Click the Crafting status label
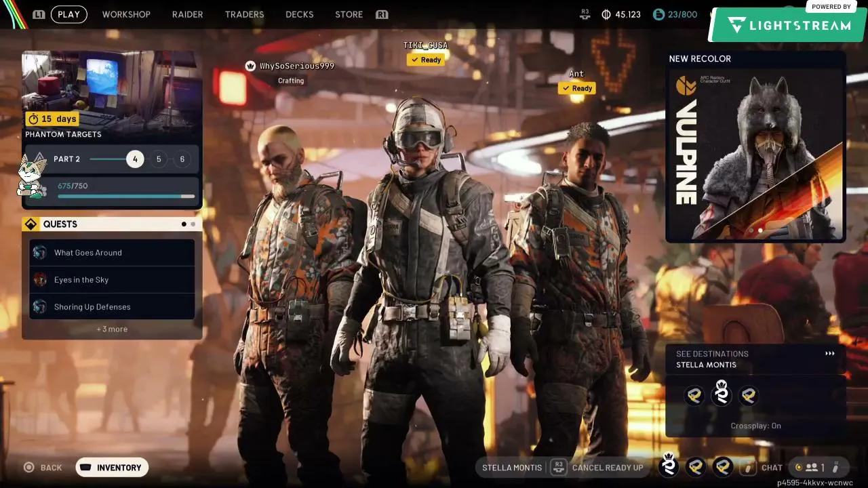This screenshot has width=868, height=488. (x=291, y=81)
